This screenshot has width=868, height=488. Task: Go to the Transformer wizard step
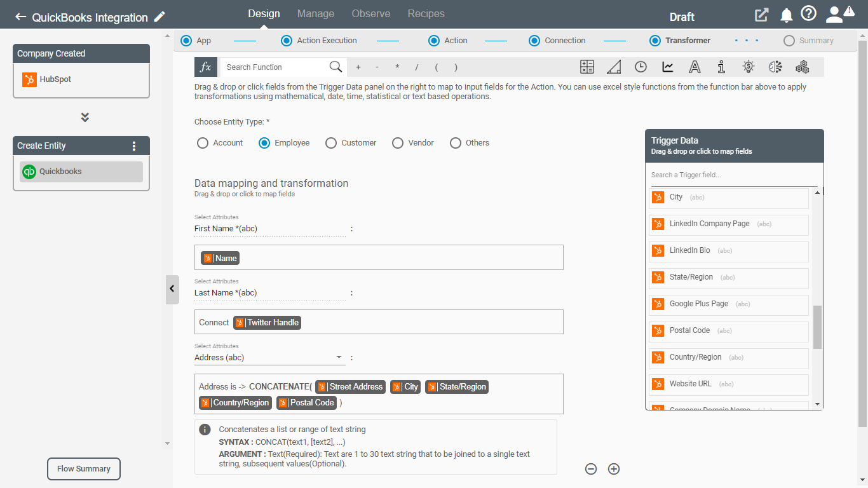coord(680,41)
